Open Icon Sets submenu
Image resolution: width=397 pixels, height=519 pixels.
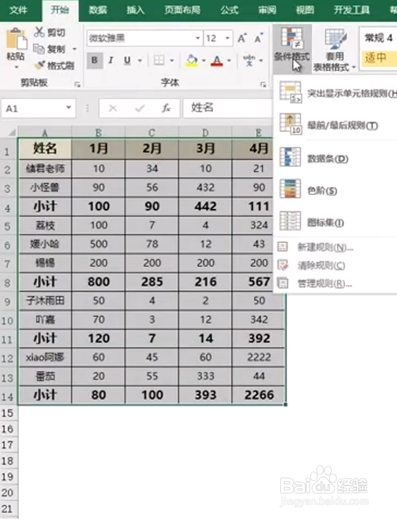point(336,222)
